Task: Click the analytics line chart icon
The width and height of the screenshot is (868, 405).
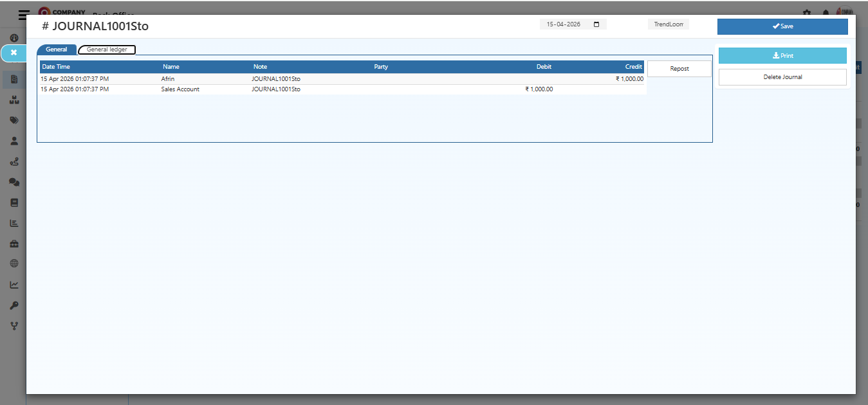Action: (14, 284)
